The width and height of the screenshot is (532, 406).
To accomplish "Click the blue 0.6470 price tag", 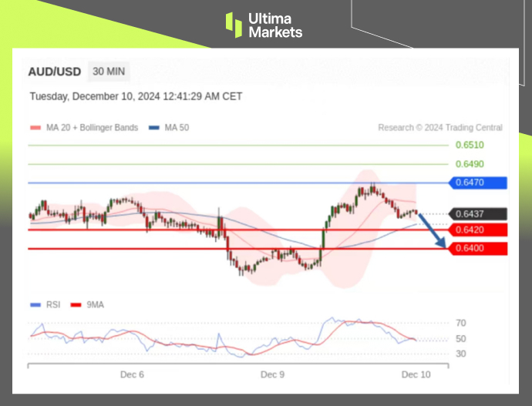I will (478, 183).
